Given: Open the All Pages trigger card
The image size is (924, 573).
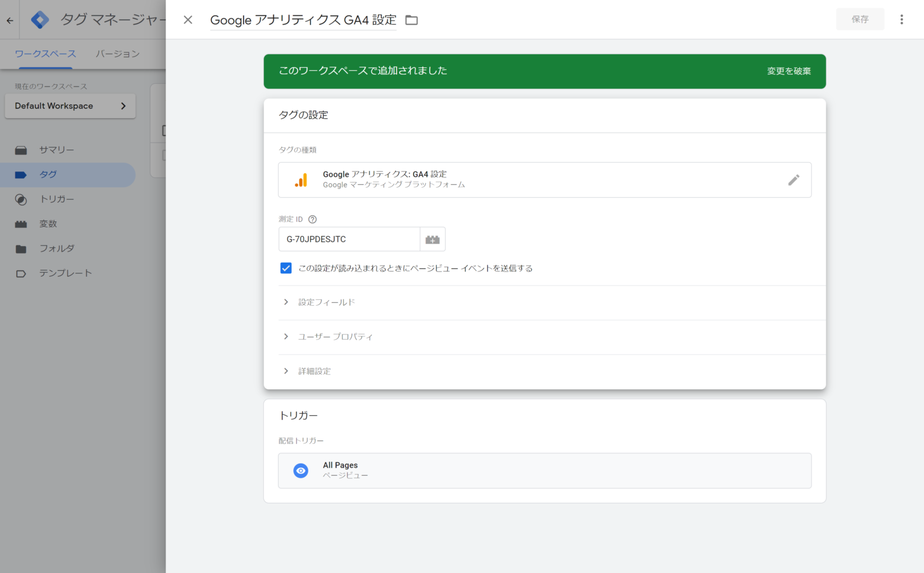Looking at the screenshot, I should click(544, 471).
